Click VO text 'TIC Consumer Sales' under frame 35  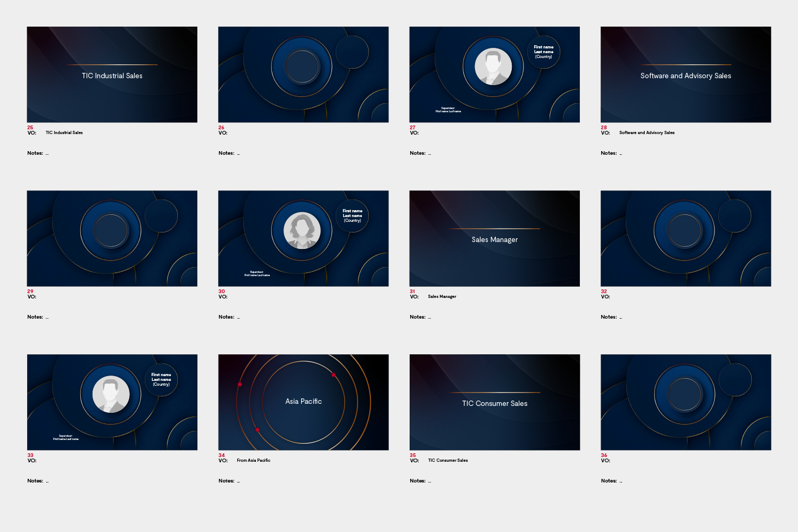tap(448, 461)
